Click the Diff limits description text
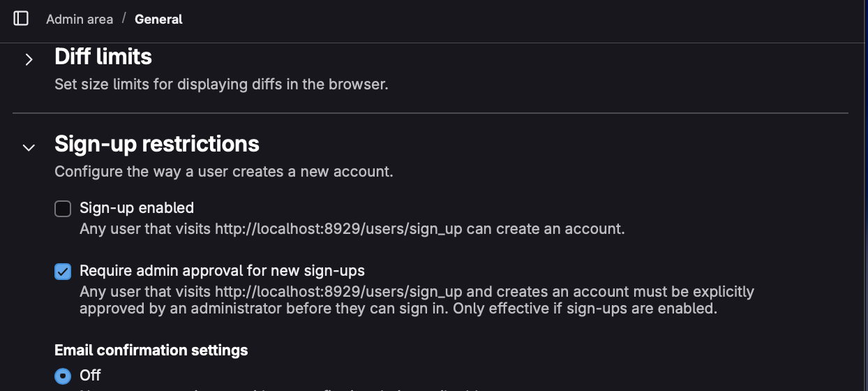 [x=221, y=85]
